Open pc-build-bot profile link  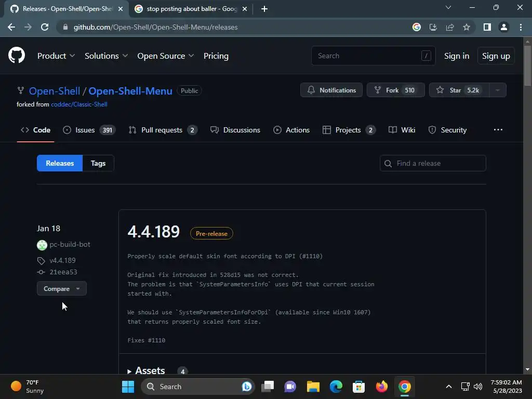point(70,244)
